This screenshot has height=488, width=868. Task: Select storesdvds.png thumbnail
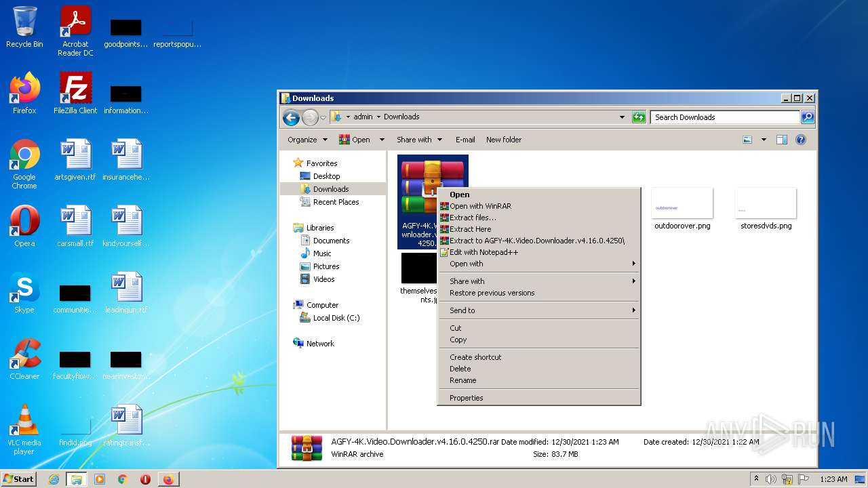[766, 209]
